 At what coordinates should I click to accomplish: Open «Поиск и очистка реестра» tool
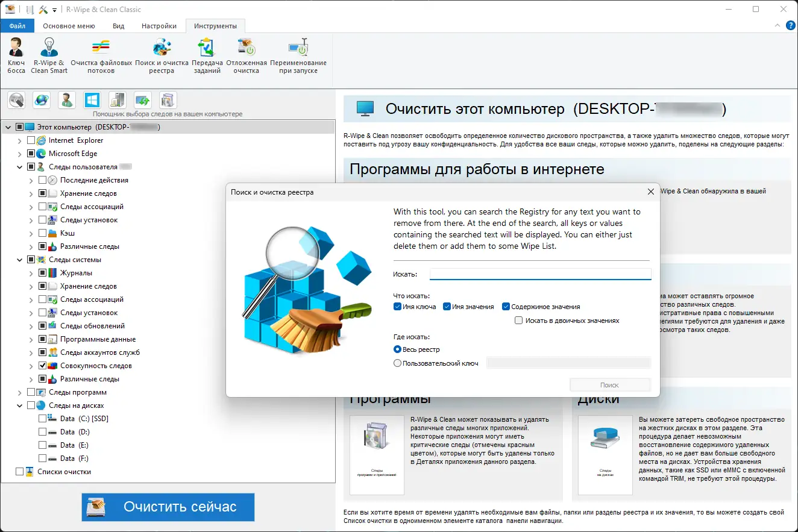[160, 55]
